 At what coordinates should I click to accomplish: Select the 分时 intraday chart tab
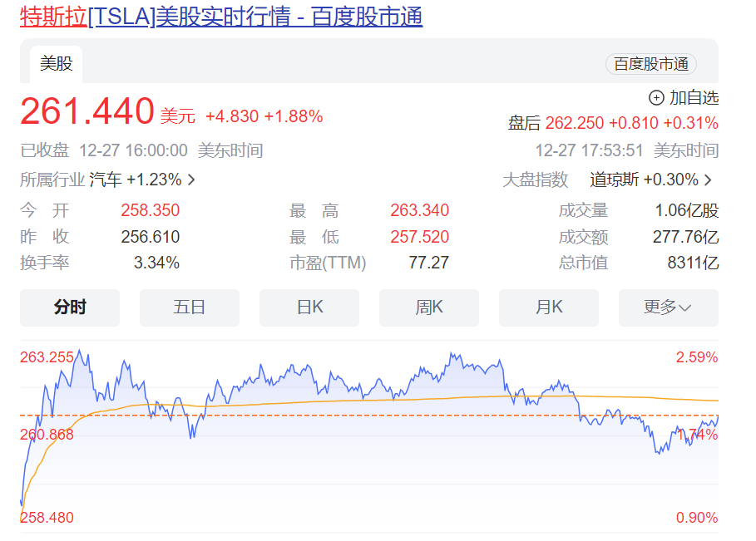[70, 307]
